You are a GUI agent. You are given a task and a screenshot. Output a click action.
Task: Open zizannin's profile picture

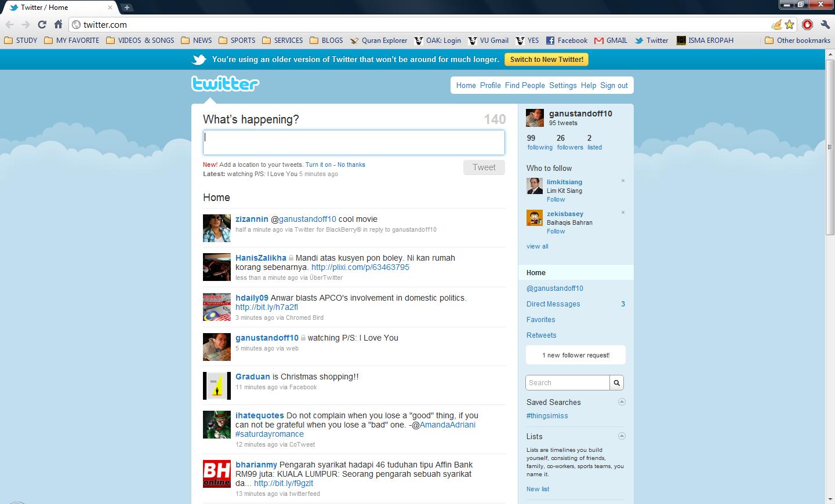217,228
